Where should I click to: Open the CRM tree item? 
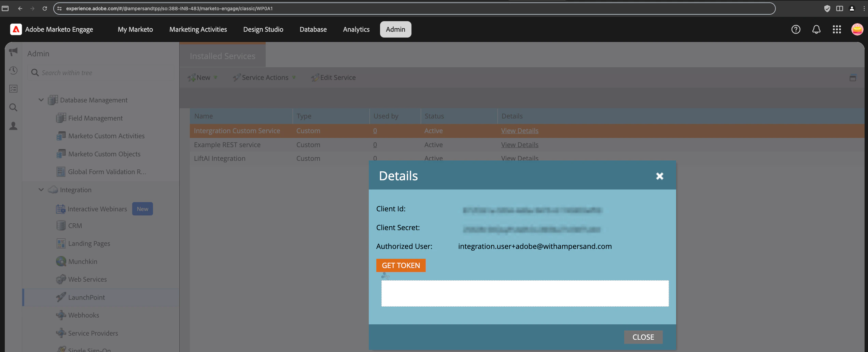pos(69,226)
